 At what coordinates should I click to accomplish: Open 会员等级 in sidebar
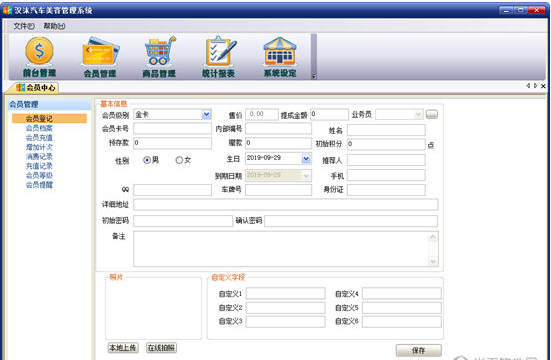(39, 175)
